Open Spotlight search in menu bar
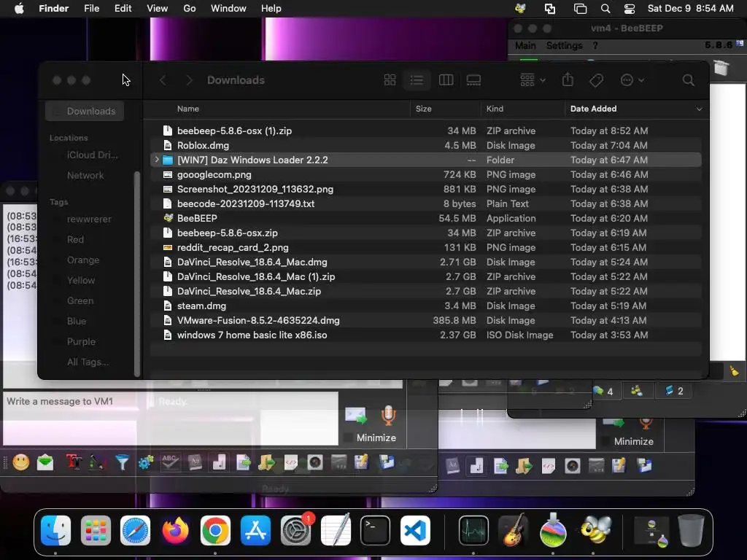 [x=605, y=9]
